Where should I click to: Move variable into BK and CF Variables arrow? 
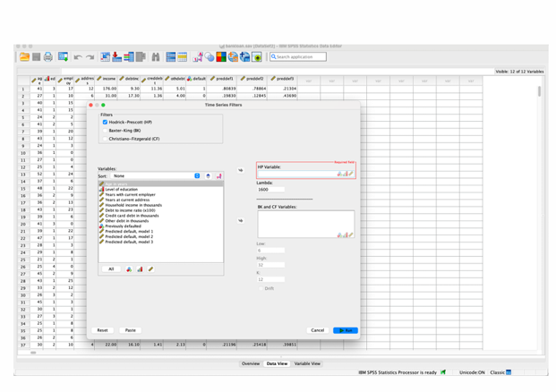pyautogui.click(x=241, y=220)
